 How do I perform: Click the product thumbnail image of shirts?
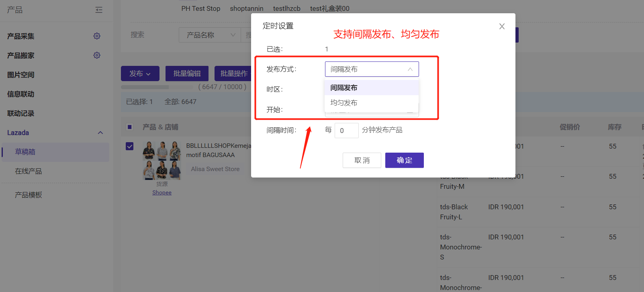(162, 160)
